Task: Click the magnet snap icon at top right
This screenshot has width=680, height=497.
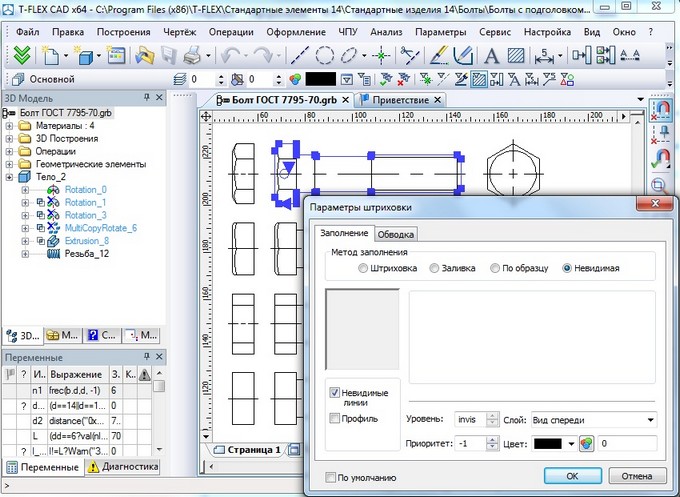Action: tap(660, 109)
